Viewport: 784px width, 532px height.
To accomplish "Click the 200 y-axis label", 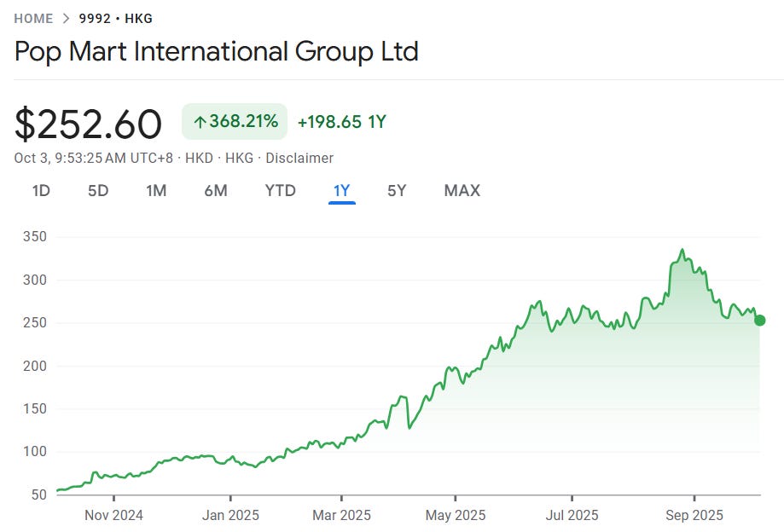I will [x=35, y=366].
